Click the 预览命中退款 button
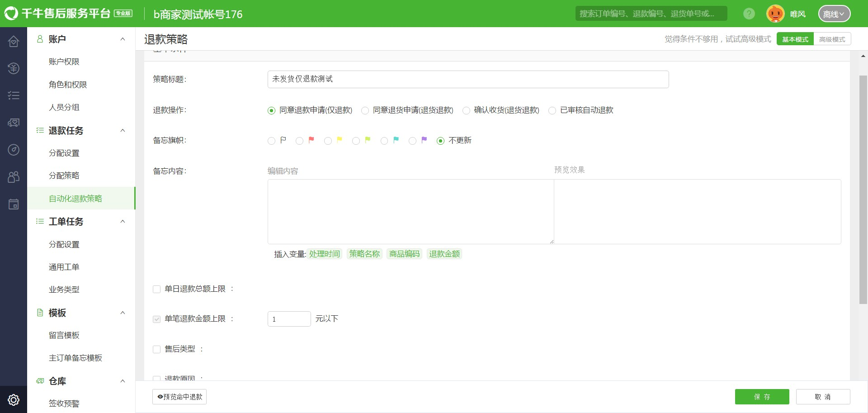 click(179, 397)
